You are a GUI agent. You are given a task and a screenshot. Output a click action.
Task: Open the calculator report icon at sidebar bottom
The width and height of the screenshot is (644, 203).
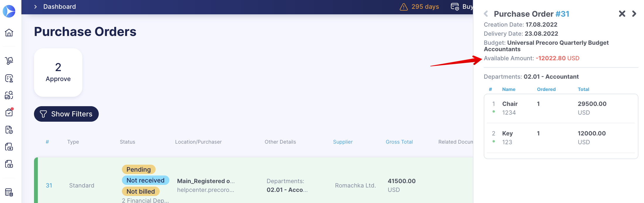(x=9, y=192)
